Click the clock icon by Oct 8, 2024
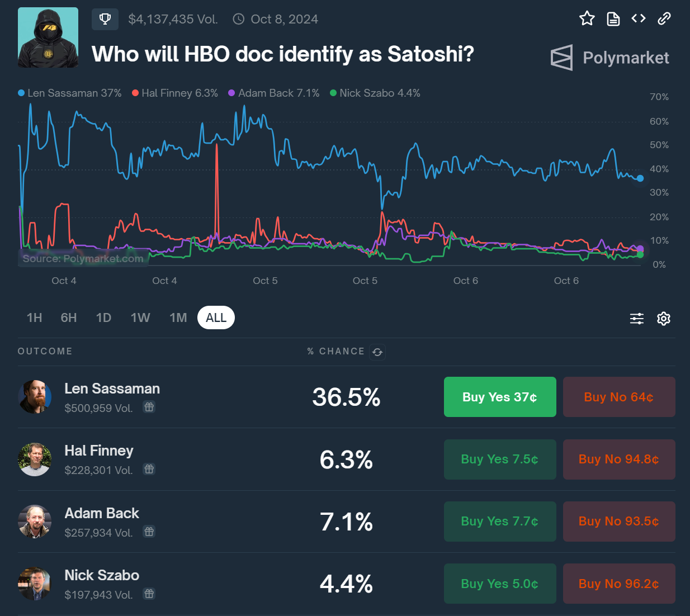 [x=239, y=19]
